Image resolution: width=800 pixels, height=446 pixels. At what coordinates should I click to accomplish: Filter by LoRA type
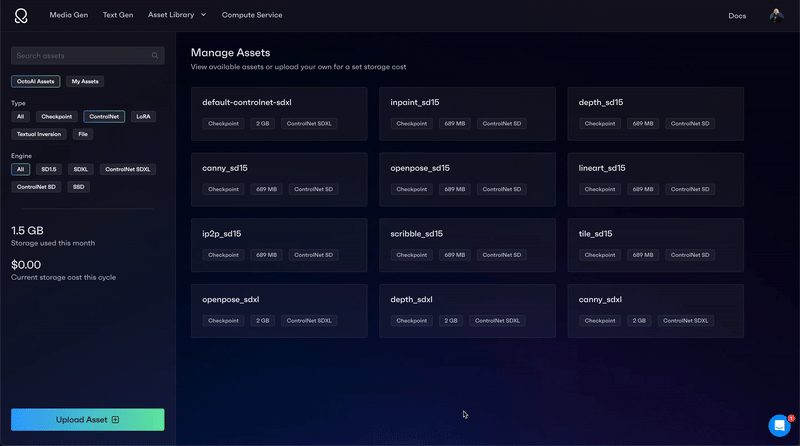pos(143,117)
